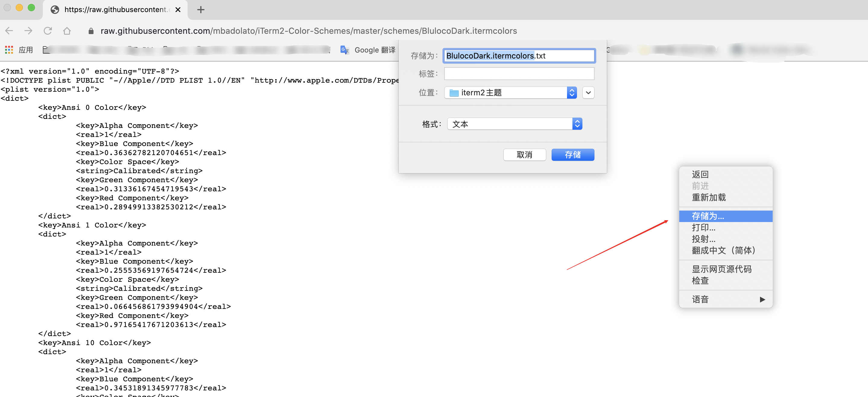Click the browser forward arrow icon
This screenshot has width=868, height=397.
[x=28, y=31]
